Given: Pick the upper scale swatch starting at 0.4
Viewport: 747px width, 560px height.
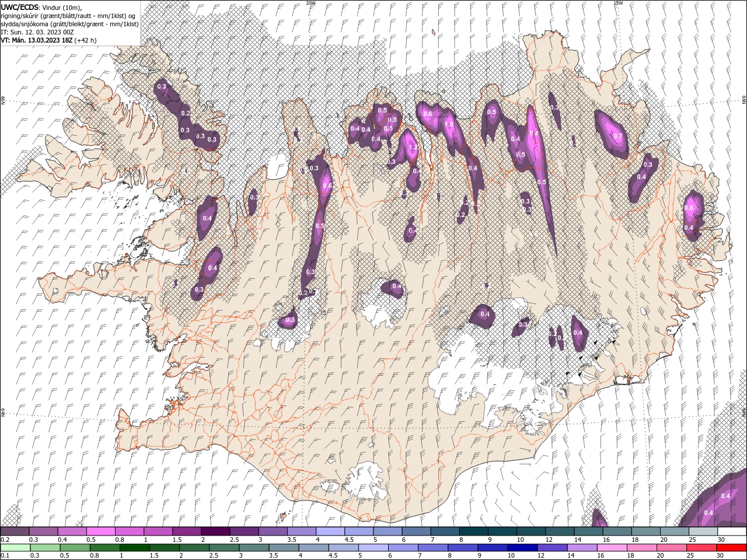Looking at the screenshot, I should point(72,531).
